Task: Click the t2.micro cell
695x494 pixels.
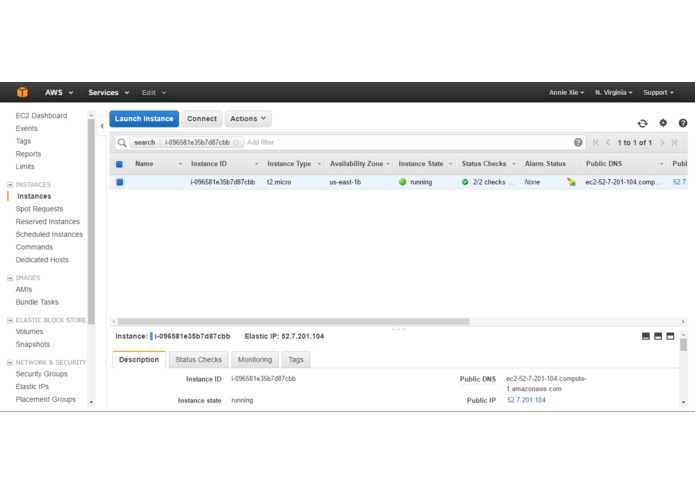Action: (x=279, y=182)
